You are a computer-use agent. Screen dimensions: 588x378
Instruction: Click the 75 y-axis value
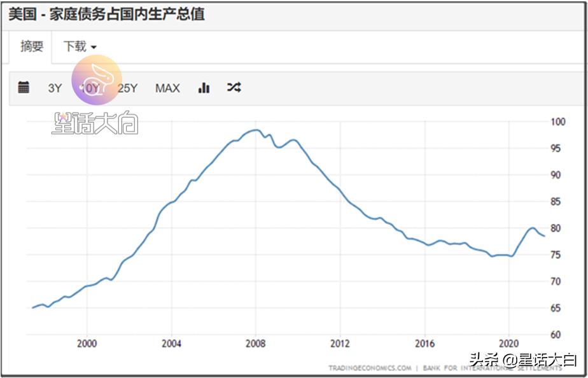point(556,255)
